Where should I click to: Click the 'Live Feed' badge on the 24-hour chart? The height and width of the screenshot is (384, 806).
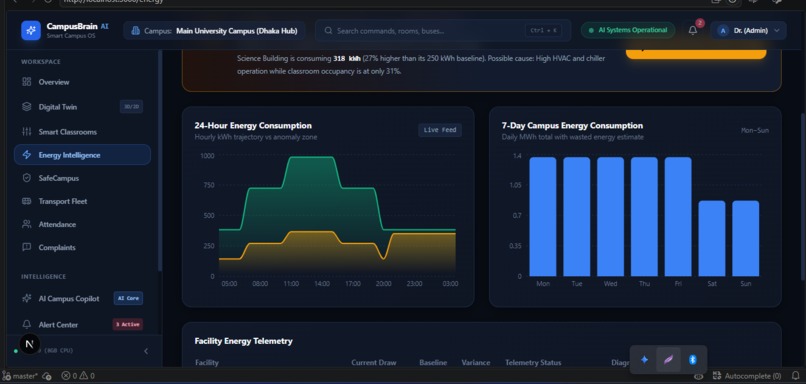pos(439,130)
